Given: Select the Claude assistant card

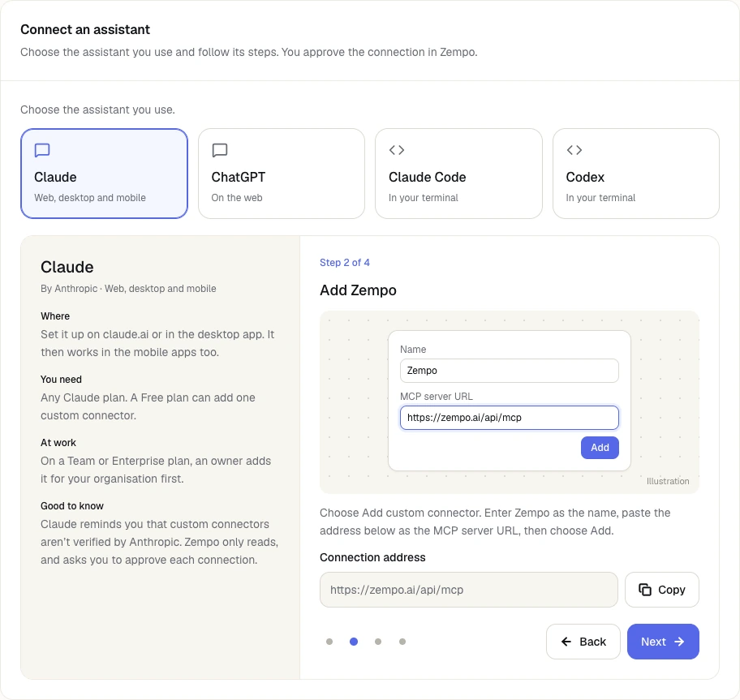Looking at the screenshot, I should pyautogui.click(x=105, y=174).
